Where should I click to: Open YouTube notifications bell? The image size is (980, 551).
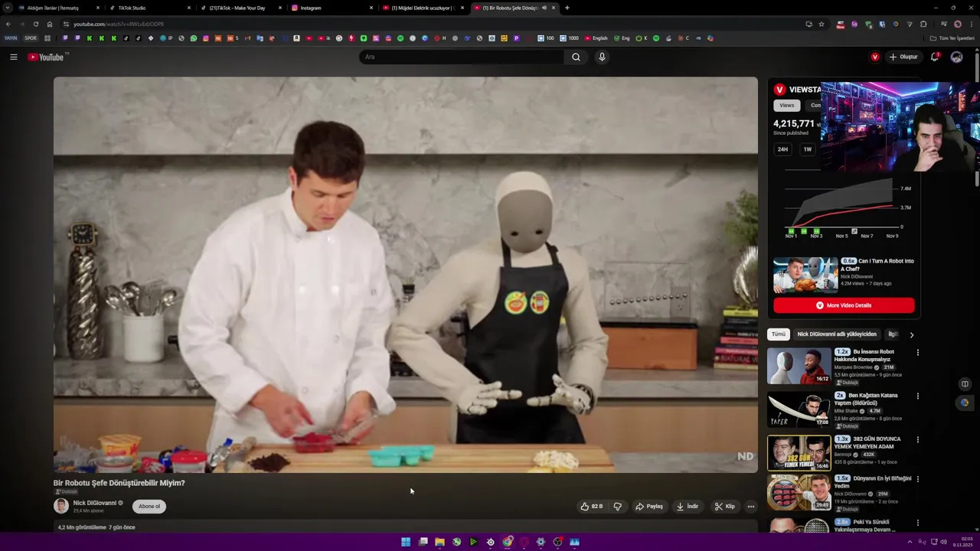point(935,57)
